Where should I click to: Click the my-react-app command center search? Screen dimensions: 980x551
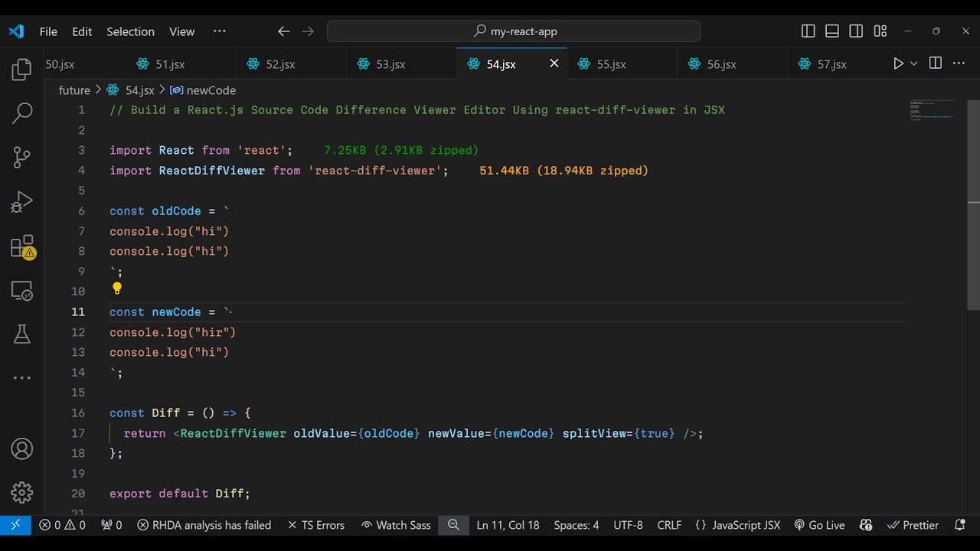(514, 31)
